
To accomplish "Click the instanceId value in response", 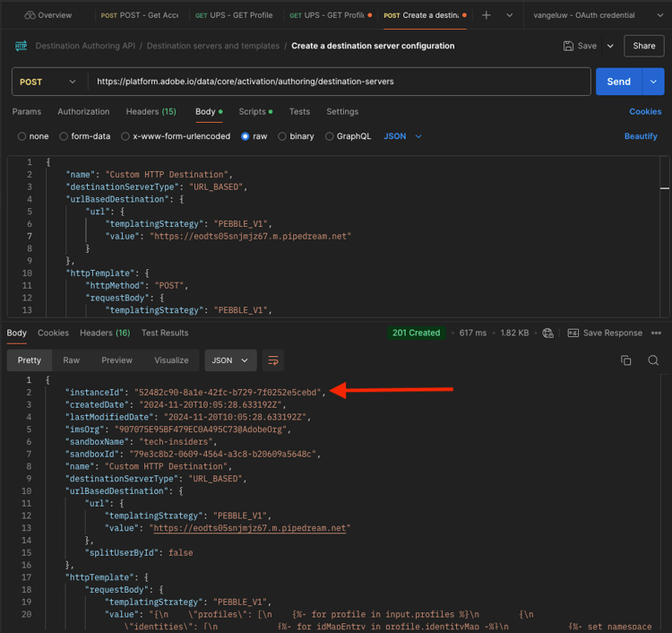I will [228, 393].
